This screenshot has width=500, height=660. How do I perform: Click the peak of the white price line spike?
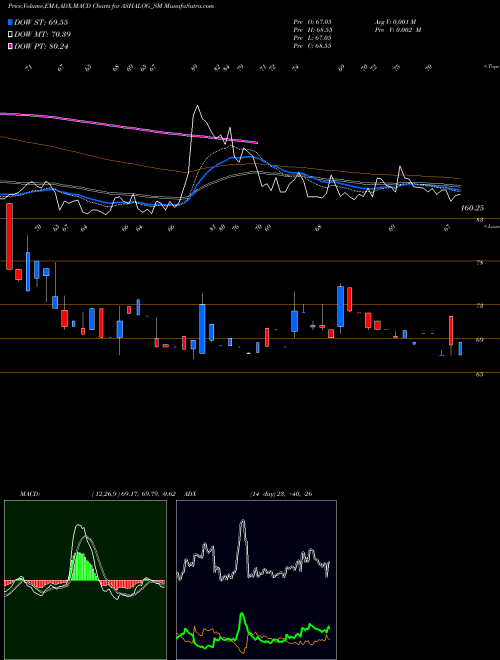[x=197, y=106]
